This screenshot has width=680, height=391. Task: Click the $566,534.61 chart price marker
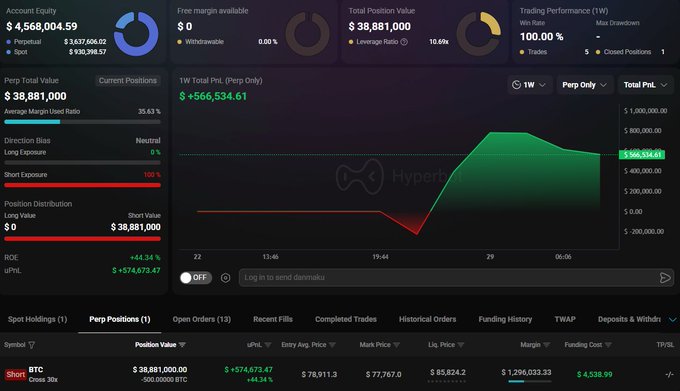pos(642,155)
